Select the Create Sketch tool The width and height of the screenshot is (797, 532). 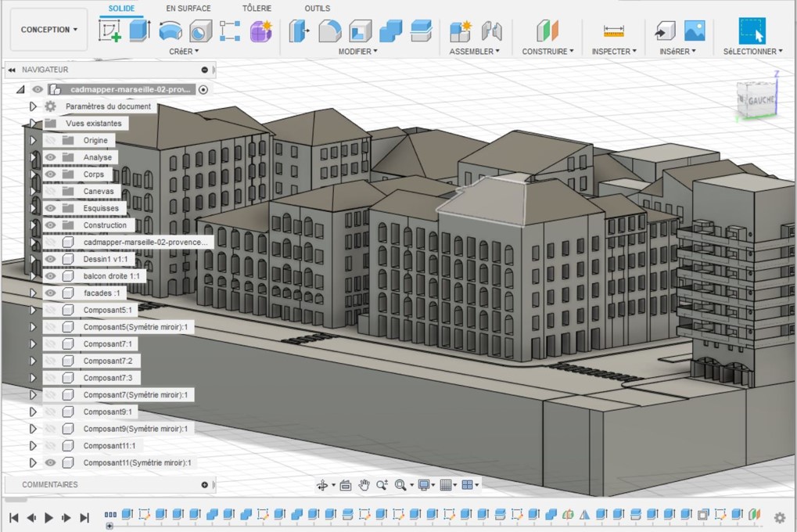tap(109, 31)
